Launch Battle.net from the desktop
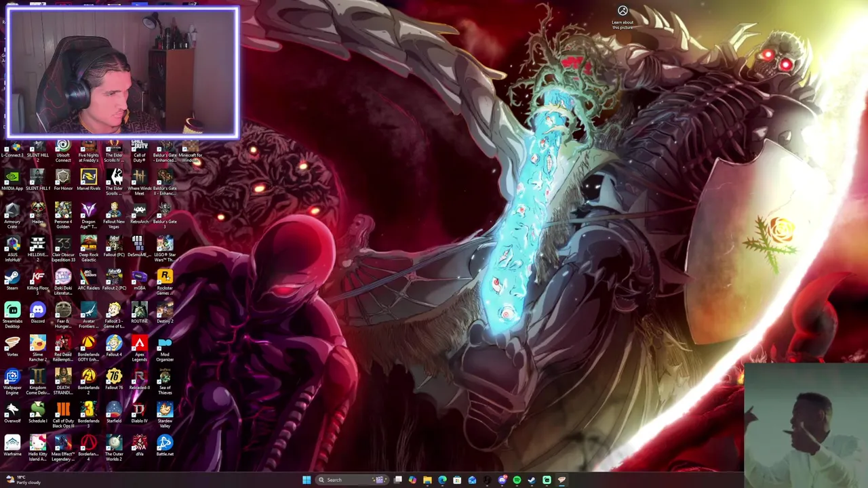This screenshot has height=488, width=868. tap(165, 447)
